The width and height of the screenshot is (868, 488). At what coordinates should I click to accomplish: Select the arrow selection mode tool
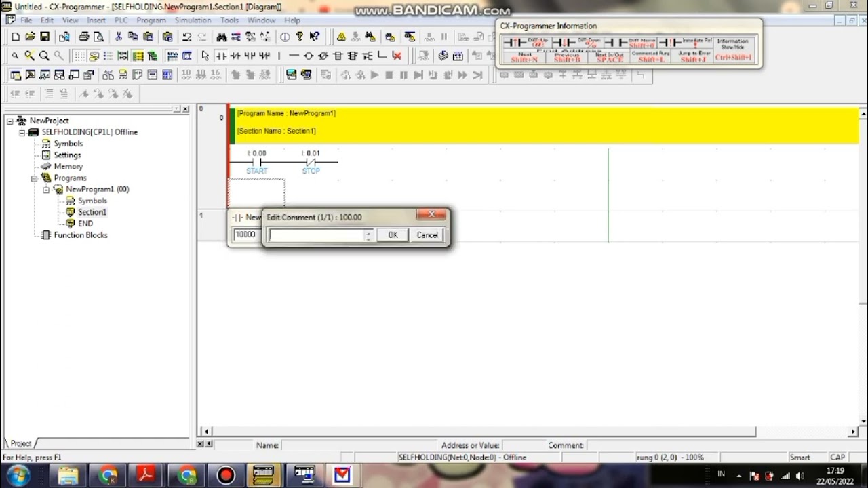(205, 56)
